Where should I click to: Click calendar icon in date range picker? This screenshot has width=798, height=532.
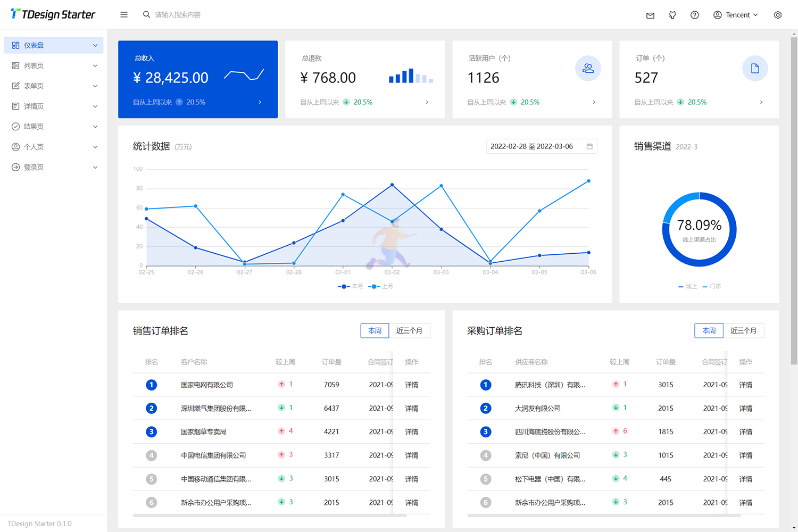[x=589, y=146]
